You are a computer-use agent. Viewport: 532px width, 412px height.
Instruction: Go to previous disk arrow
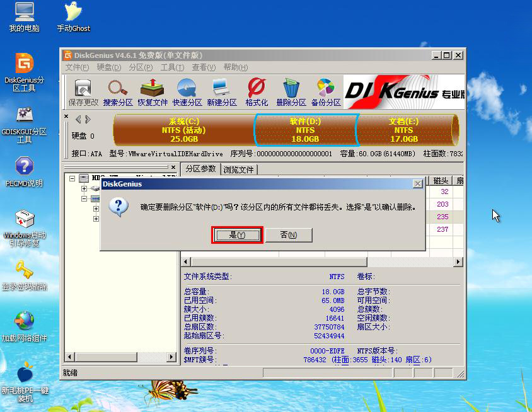(78, 119)
